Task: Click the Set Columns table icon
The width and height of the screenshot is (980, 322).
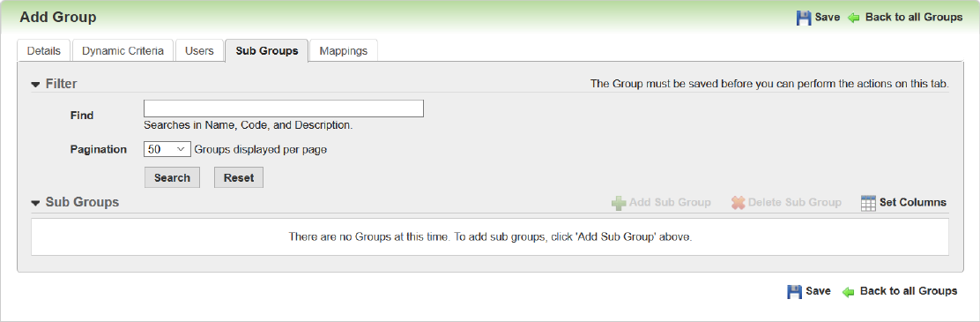Action: pos(868,203)
